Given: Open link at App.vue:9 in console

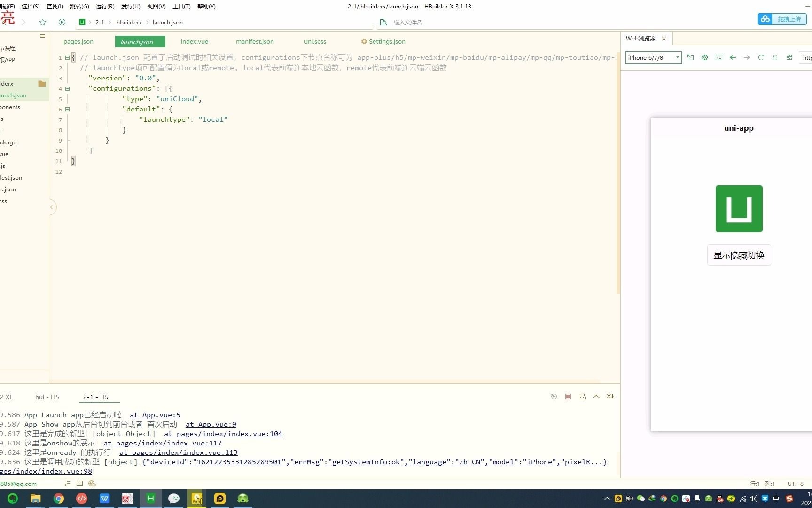Looking at the screenshot, I should (211, 424).
